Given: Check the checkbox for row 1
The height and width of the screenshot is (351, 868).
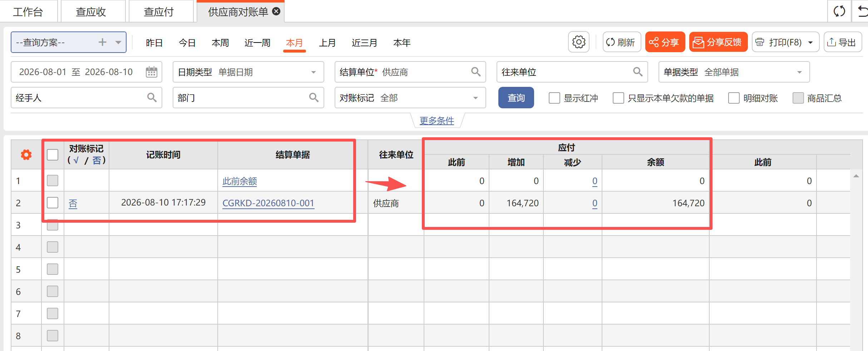Looking at the screenshot, I should tap(53, 181).
